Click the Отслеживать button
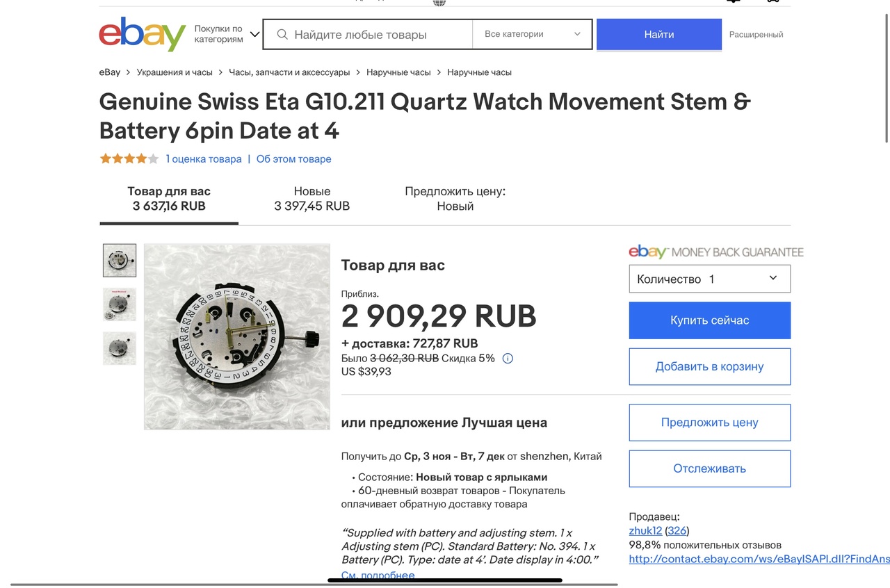This screenshot has width=890, height=588. pos(710,468)
